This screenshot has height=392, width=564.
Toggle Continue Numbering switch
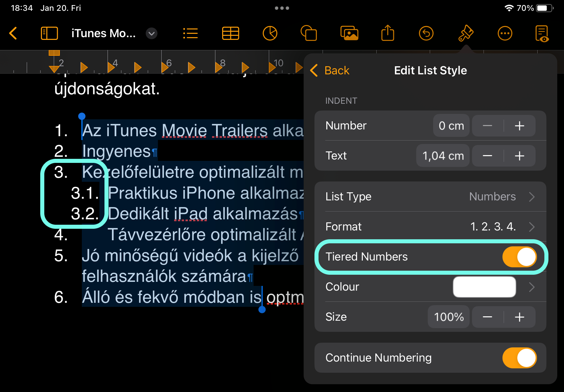coord(519,358)
